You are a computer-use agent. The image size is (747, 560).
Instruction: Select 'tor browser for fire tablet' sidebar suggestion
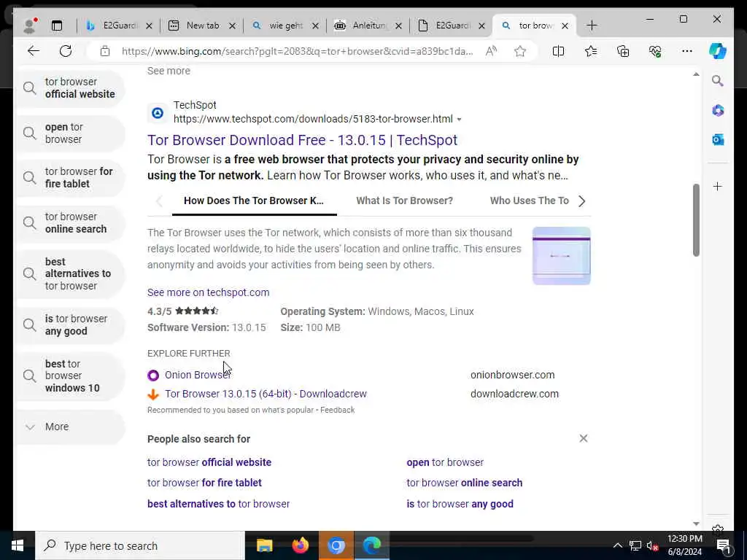pyautogui.click(x=71, y=178)
